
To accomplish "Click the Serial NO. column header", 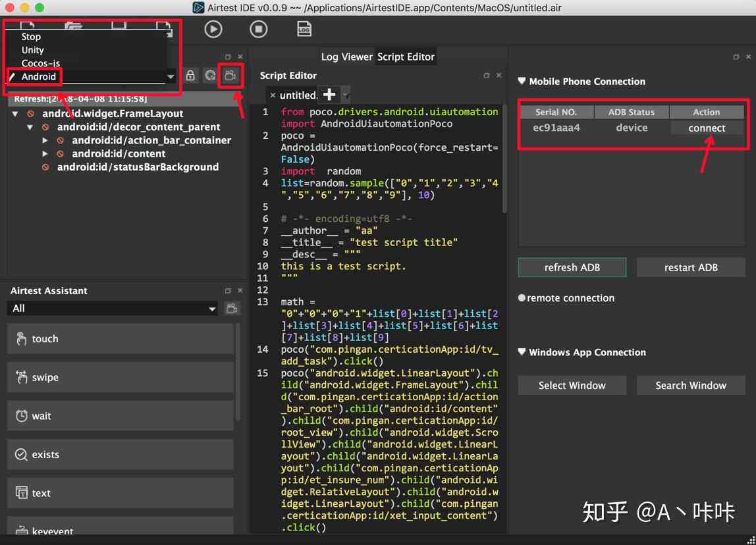I will point(556,112).
